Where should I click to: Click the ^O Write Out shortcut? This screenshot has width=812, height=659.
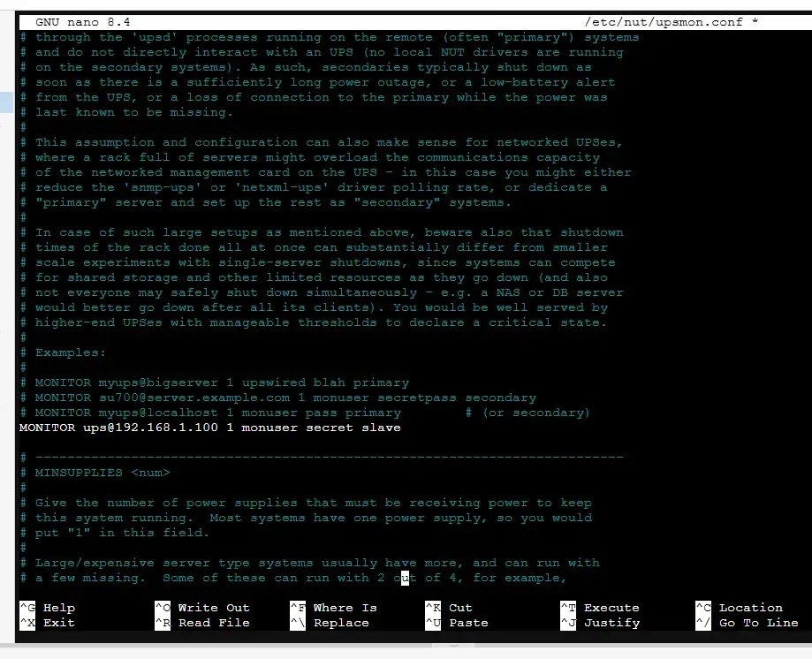(x=202, y=608)
